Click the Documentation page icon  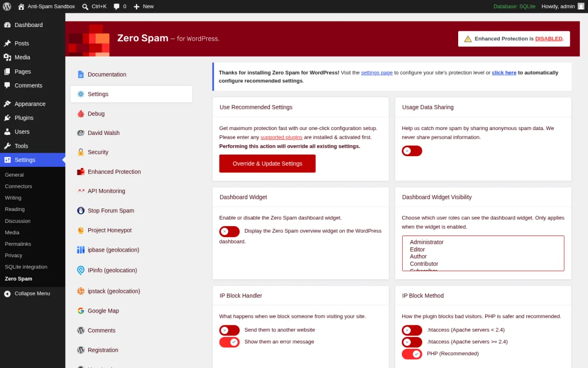tap(81, 75)
